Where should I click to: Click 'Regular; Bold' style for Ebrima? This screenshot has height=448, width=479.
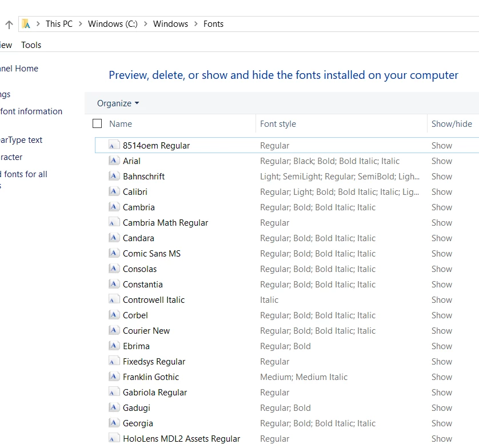[x=285, y=346]
